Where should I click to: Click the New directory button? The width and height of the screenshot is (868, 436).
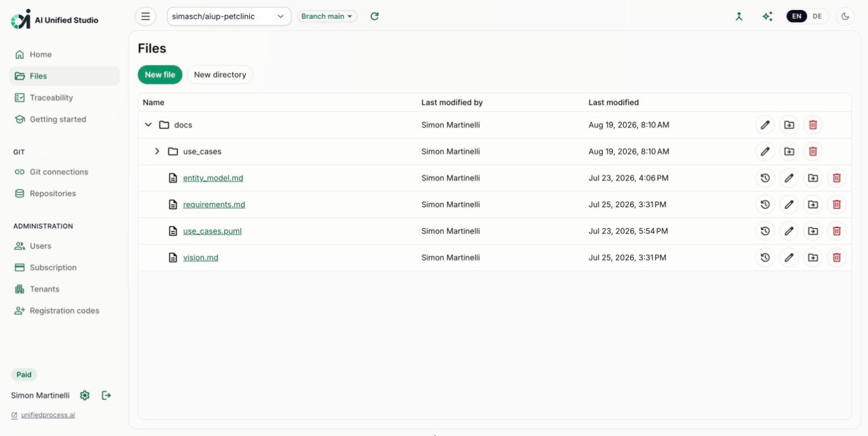[x=220, y=75]
